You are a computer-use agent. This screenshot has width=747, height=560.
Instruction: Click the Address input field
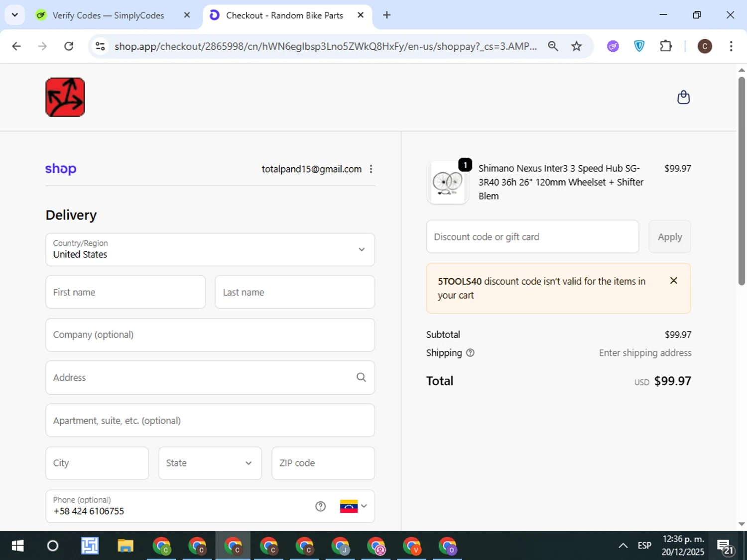[x=210, y=377]
